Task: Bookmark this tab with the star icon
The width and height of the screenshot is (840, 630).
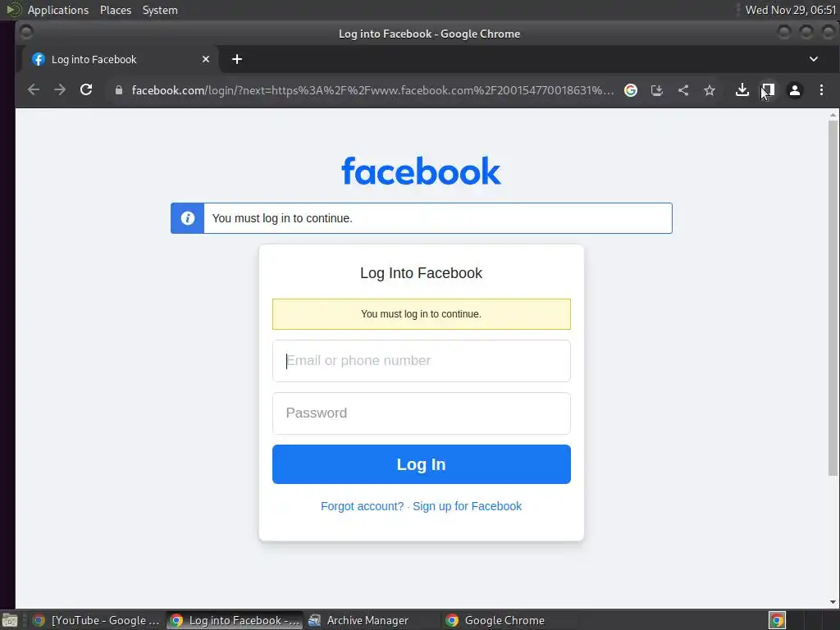Action: [710, 90]
